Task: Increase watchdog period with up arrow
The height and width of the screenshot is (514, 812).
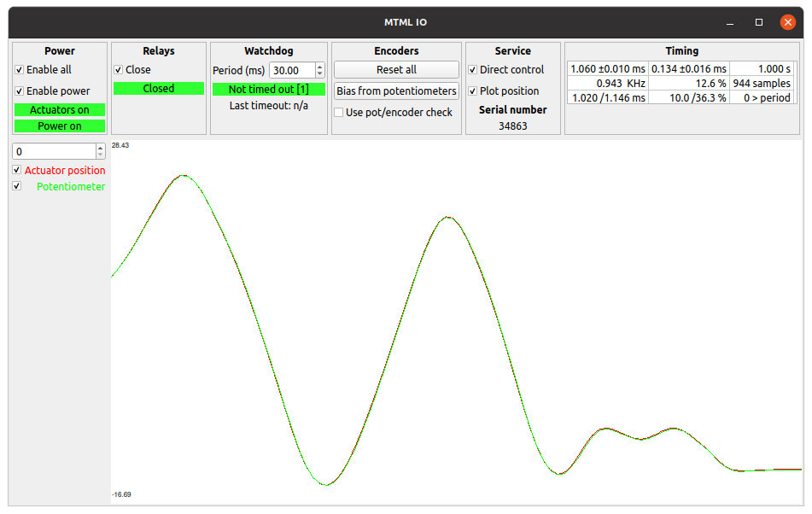Action: pos(319,67)
